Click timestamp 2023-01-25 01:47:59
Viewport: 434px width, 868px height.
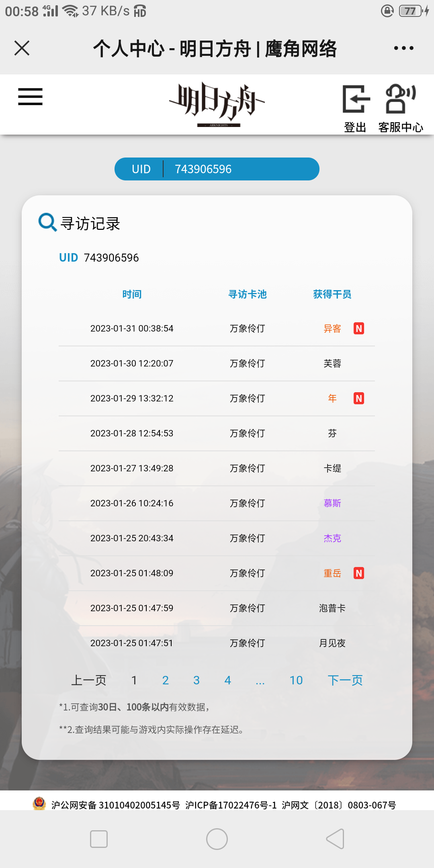[132, 608]
